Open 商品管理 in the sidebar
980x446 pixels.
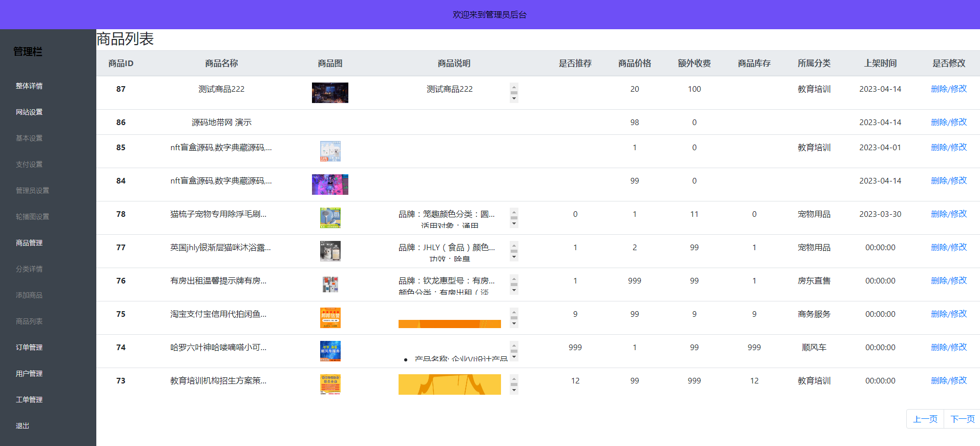tap(29, 243)
